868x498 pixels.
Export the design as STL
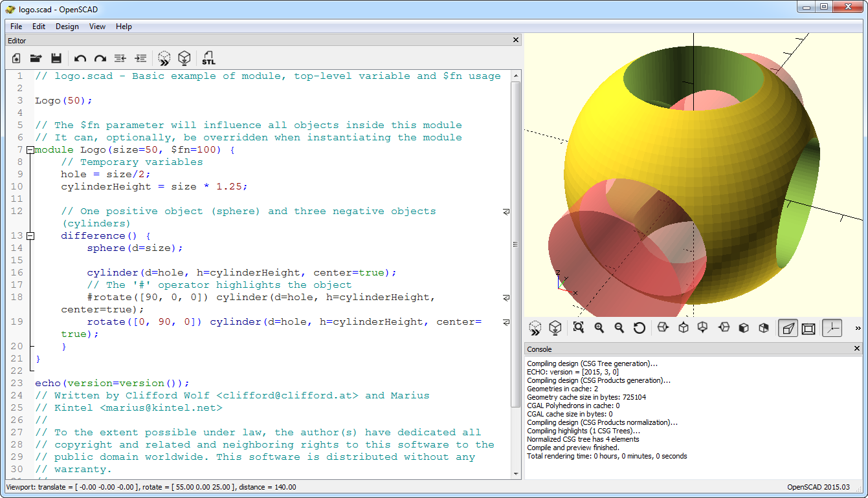tap(208, 58)
